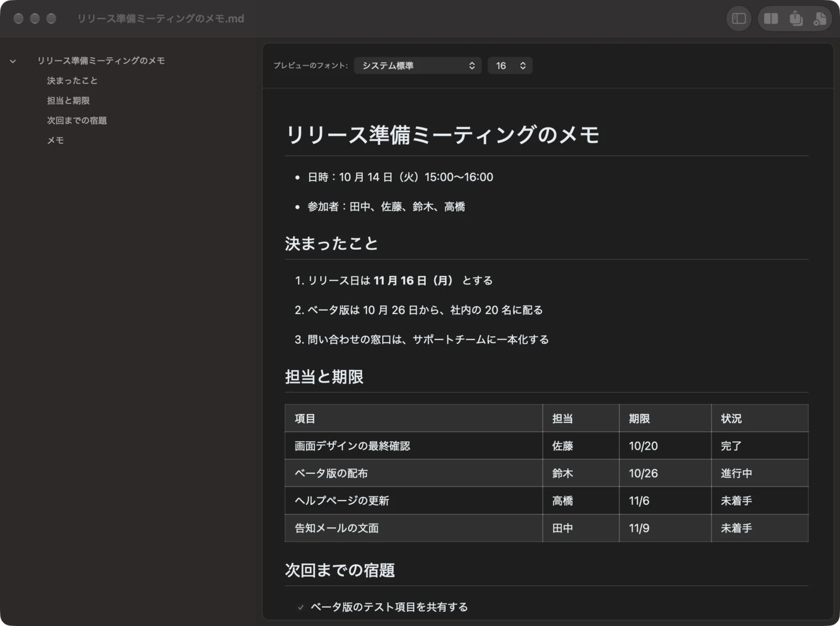Open the システム標準 preview font dropdown
The image size is (840, 626).
click(417, 66)
